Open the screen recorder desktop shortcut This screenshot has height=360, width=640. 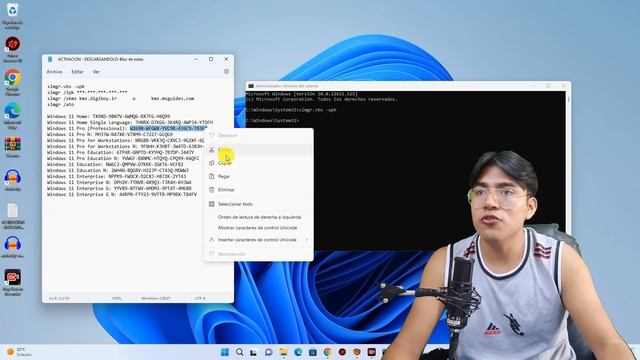click(13, 277)
